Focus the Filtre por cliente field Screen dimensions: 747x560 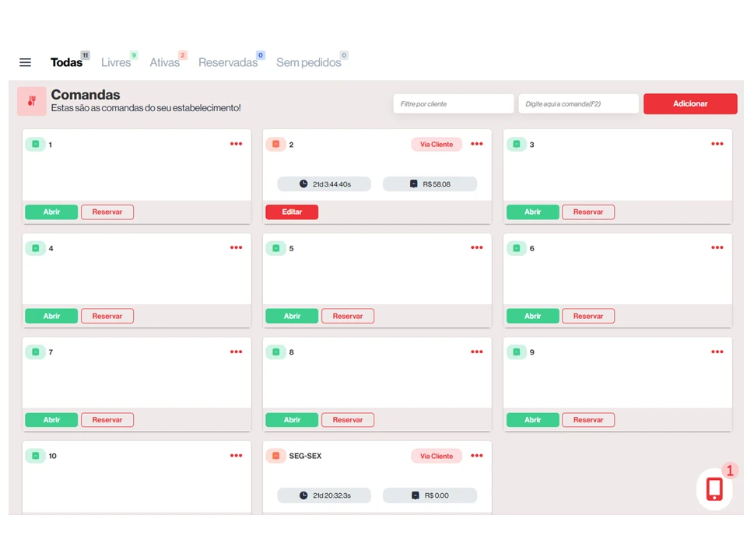453,103
